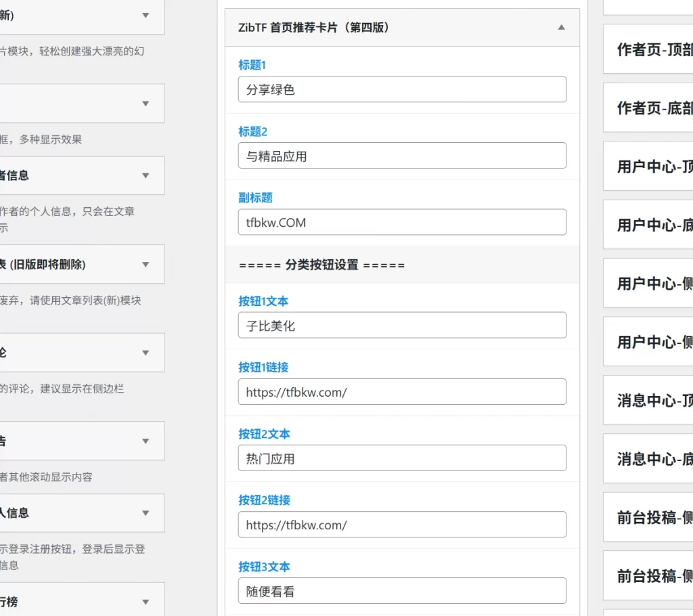Click the 按钮1文本 field showing 子比美化
This screenshot has width=693, height=616.
pyautogui.click(x=402, y=325)
